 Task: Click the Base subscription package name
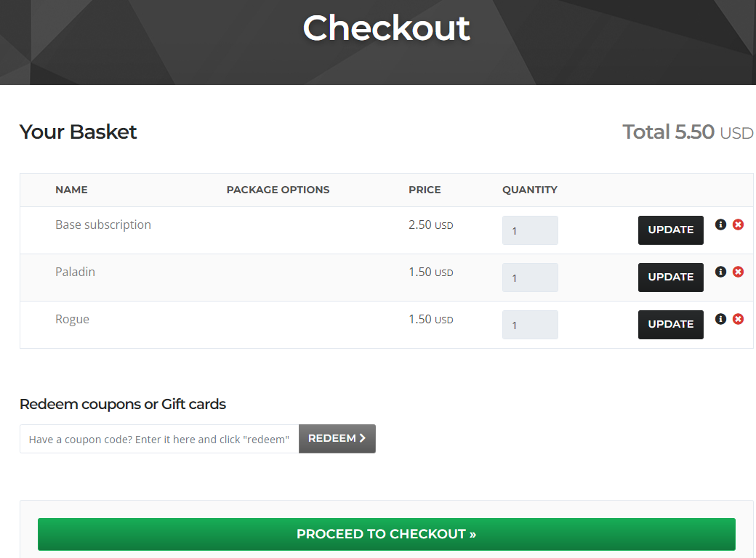(103, 225)
